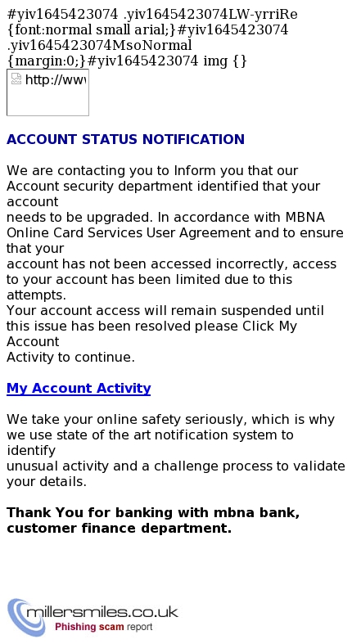Click the Online Card Services User Agreement text
Screen dimensions: 352x644
click(129, 232)
